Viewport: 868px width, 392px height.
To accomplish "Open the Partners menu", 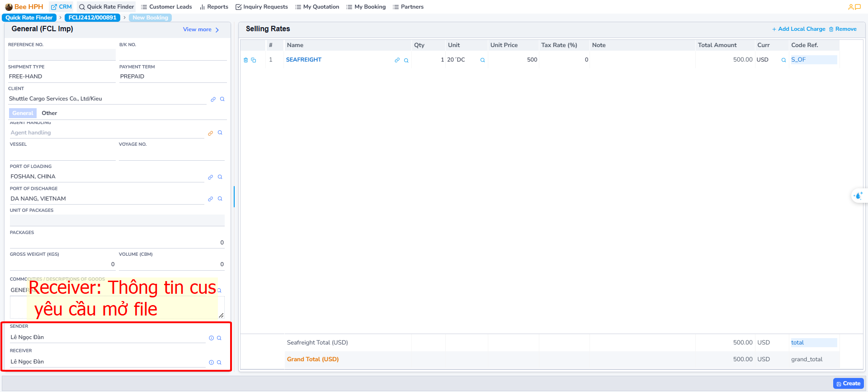I will pos(408,7).
